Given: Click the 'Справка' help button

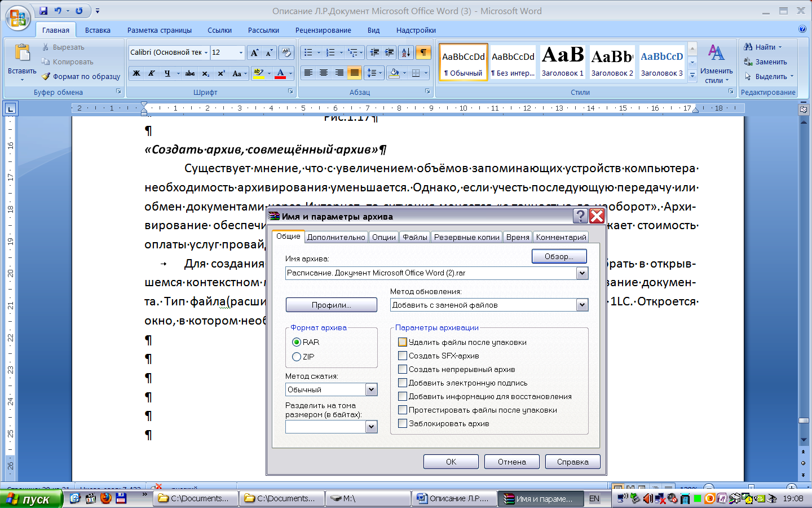Looking at the screenshot, I should tap(573, 462).
